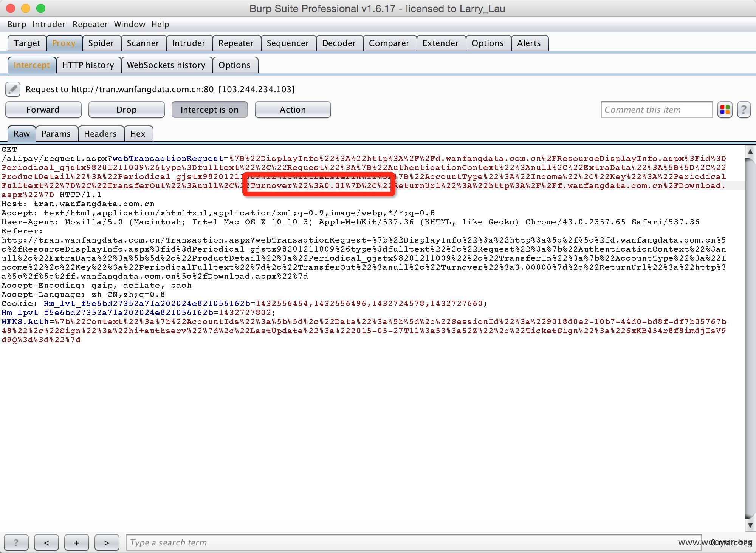
Task: Switch to the Scanner tab
Action: point(143,43)
